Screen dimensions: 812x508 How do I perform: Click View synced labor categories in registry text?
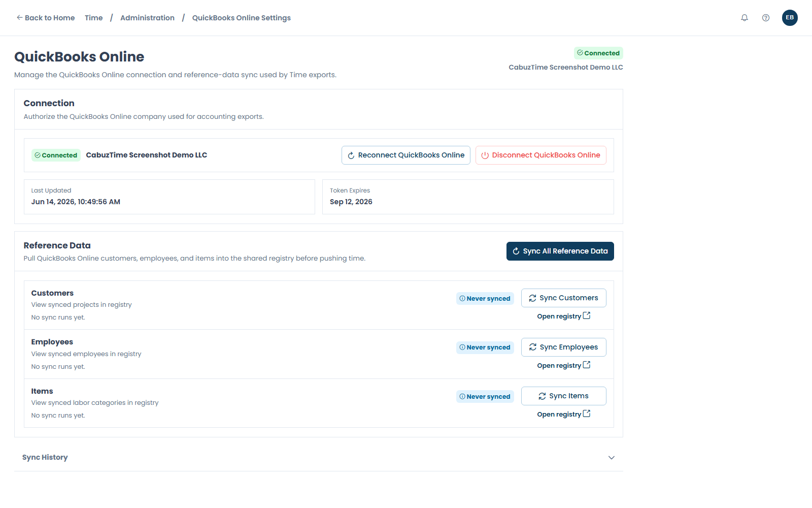pyautogui.click(x=95, y=403)
